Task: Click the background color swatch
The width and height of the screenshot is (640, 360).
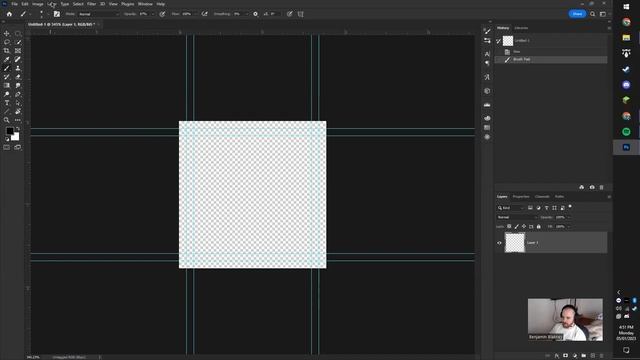Action: (15, 137)
